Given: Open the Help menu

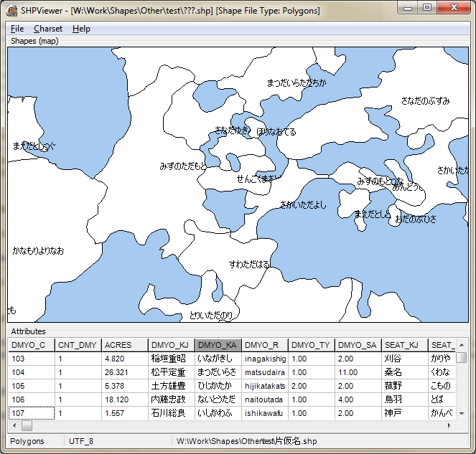Looking at the screenshot, I should [81, 29].
